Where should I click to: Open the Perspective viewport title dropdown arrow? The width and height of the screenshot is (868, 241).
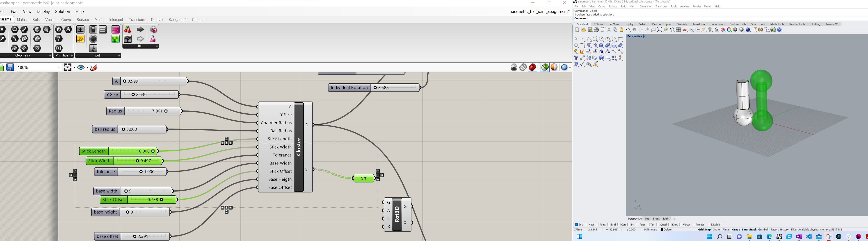coord(645,36)
